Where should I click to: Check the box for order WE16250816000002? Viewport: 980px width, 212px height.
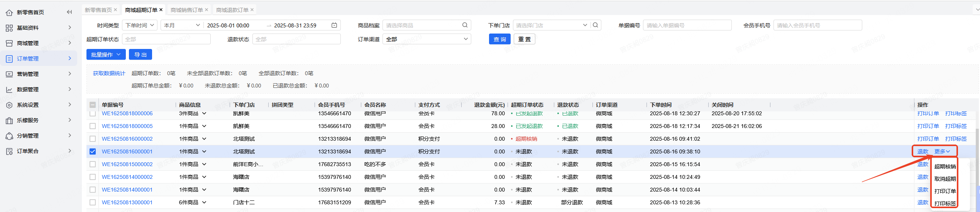click(93, 139)
